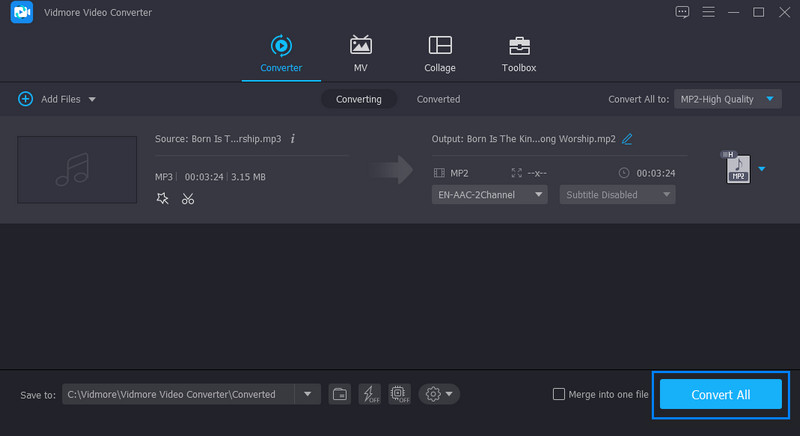Toggle the hardware acceleration chip icon
The image size is (800, 436).
coord(397,394)
